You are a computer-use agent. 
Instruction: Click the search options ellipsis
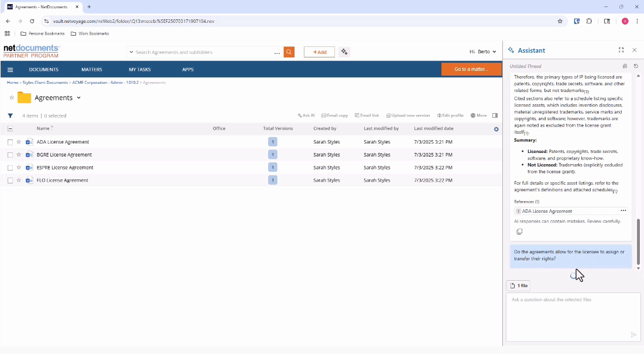coord(277,53)
